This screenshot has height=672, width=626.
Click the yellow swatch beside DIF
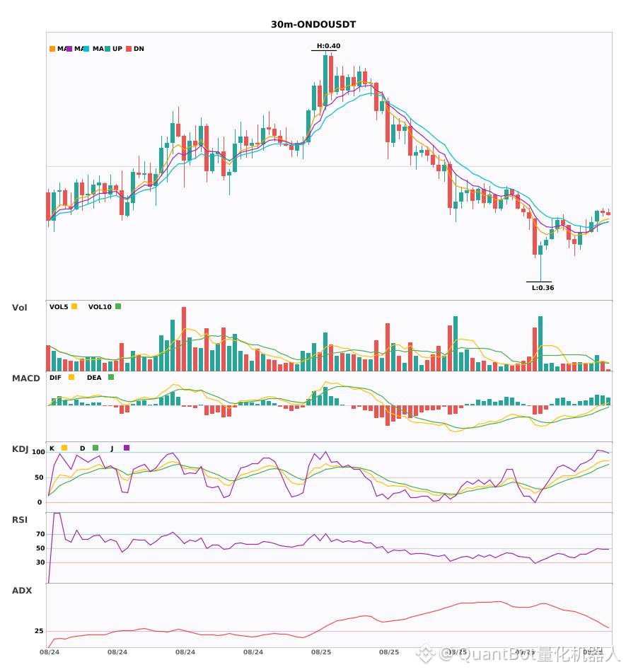(x=71, y=377)
